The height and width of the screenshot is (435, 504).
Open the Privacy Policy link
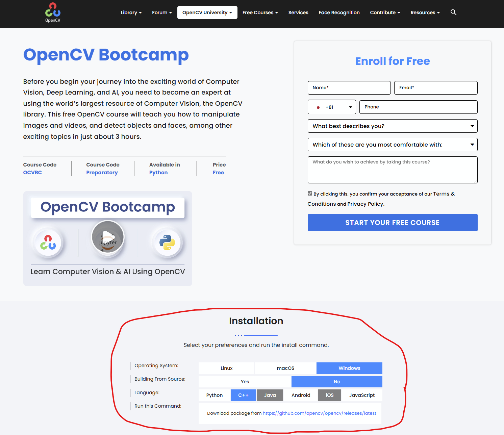pyautogui.click(x=365, y=204)
